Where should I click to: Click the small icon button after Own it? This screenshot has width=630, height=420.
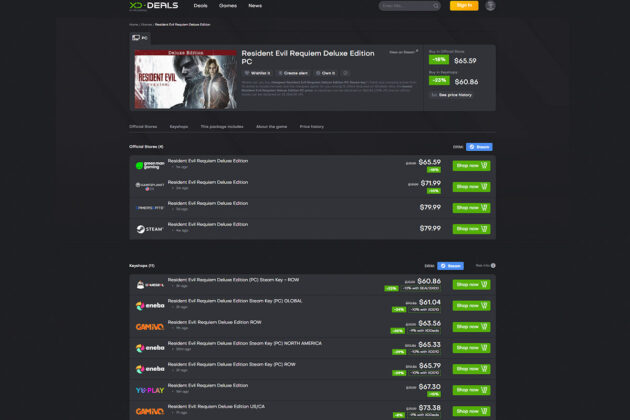(345, 73)
